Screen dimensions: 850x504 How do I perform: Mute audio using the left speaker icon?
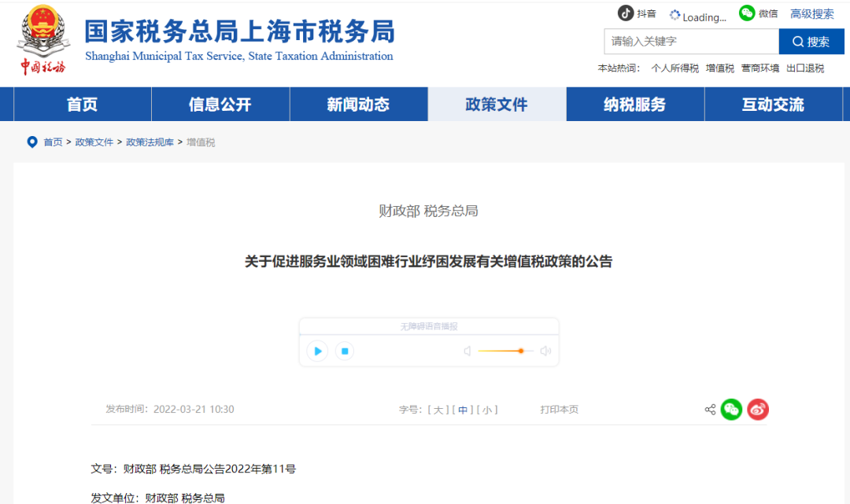pyautogui.click(x=468, y=351)
